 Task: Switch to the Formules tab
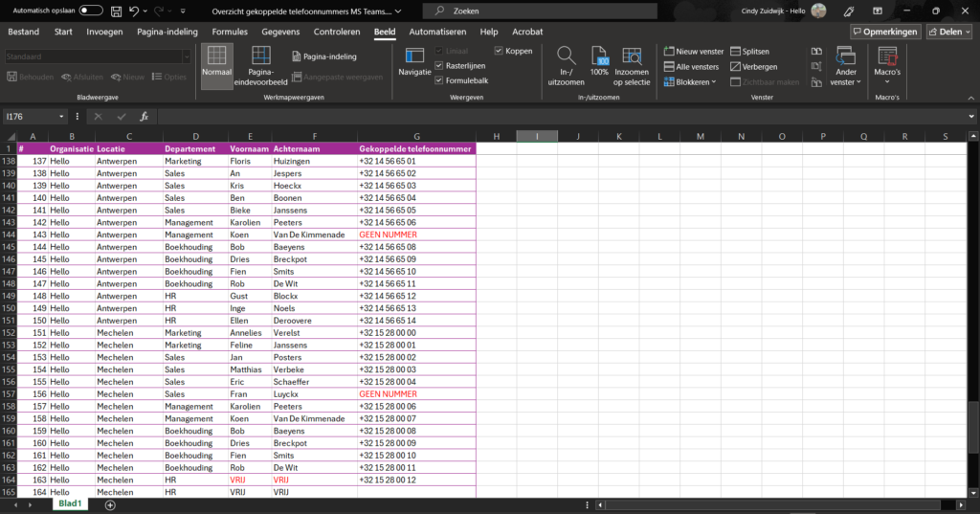230,32
